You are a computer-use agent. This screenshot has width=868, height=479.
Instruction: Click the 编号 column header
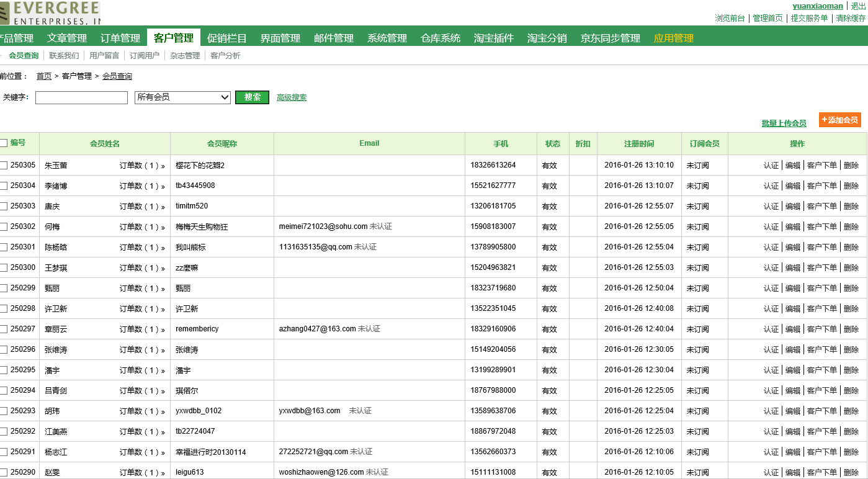pyautogui.click(x=18, y=143)
